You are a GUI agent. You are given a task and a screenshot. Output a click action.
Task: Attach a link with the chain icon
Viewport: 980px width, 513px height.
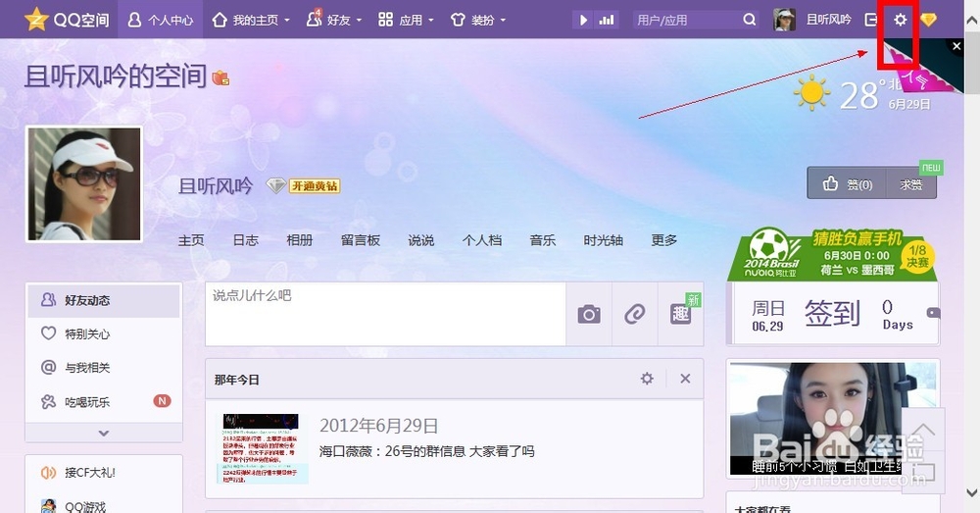[634, 314]
